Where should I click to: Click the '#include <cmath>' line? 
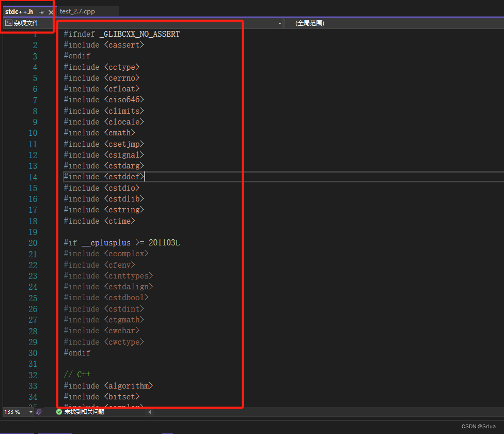click(99, 133)
